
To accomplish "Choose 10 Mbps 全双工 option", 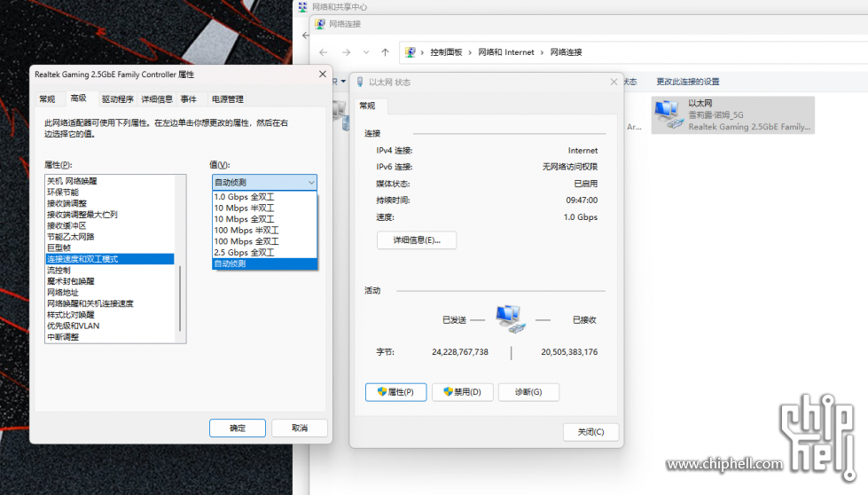I will pos(264,219).
